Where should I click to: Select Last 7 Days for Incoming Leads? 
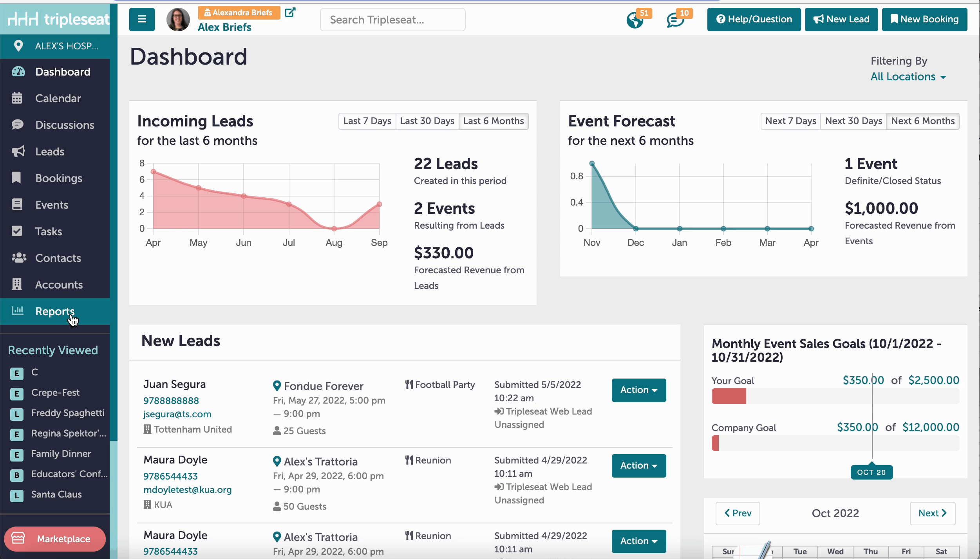367,121
